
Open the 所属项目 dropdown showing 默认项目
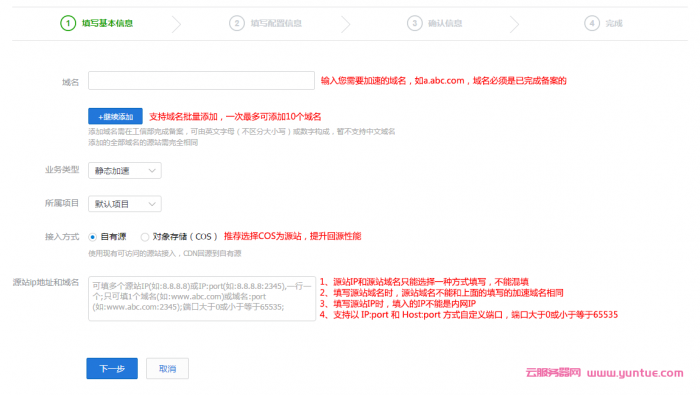(x=125, y=204)
